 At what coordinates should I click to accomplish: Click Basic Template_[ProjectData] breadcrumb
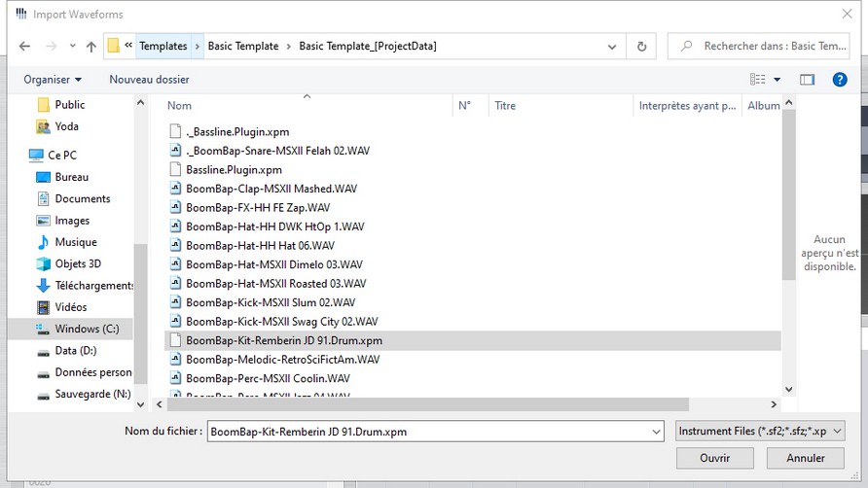click(x=368, y=46)
